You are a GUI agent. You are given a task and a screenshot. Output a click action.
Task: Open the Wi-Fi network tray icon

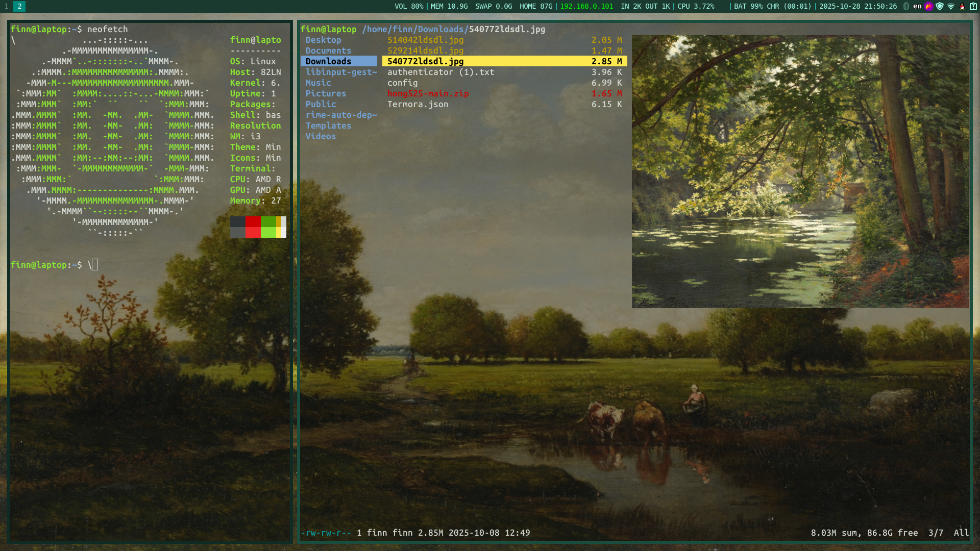click(x=951, y=6)
